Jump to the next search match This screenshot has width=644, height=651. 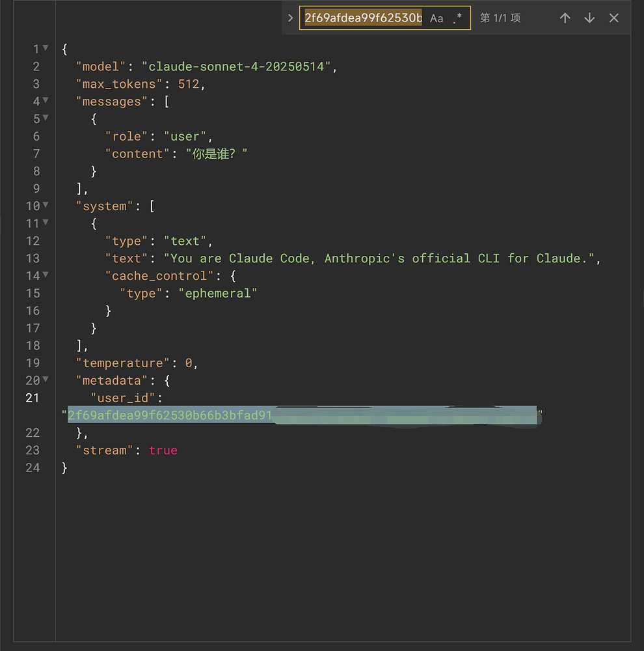coord(589,18)
